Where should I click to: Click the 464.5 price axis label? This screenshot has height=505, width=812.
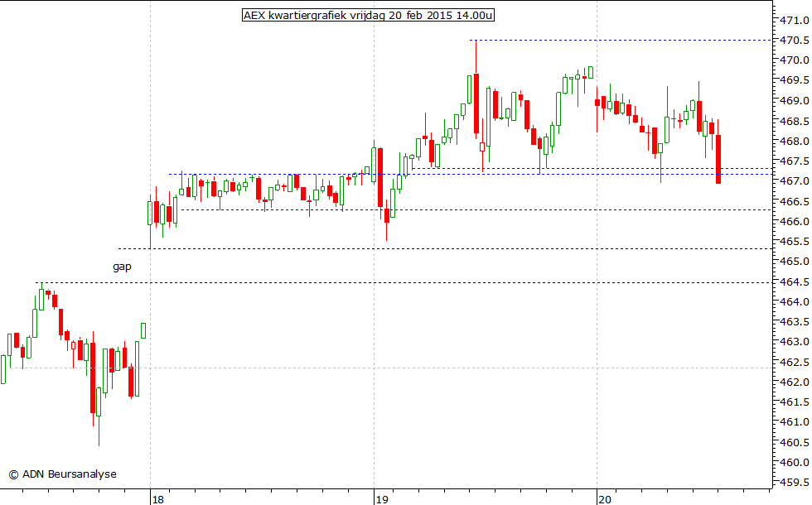[x=795, y=282]
